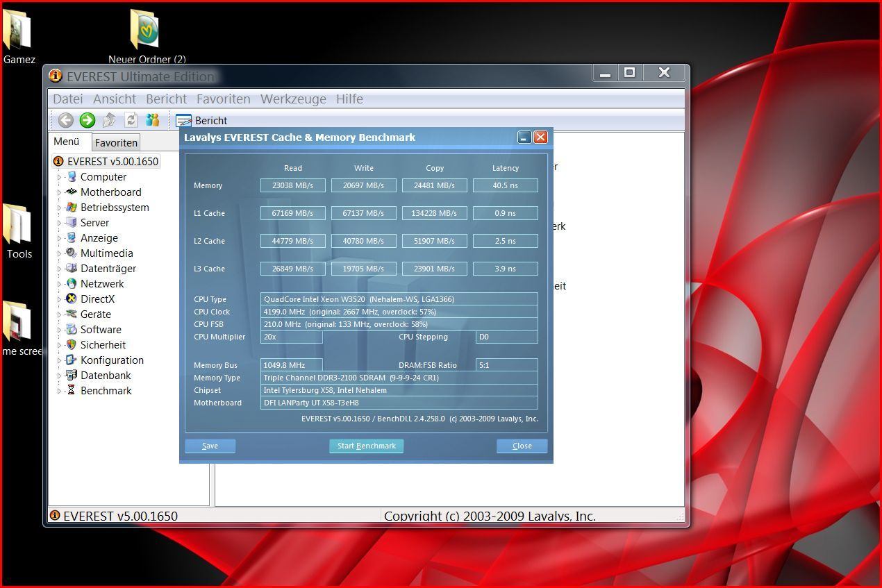Select the Multimedia tree icon
Viewport: 882px width, 588px height.
[71, 253]
